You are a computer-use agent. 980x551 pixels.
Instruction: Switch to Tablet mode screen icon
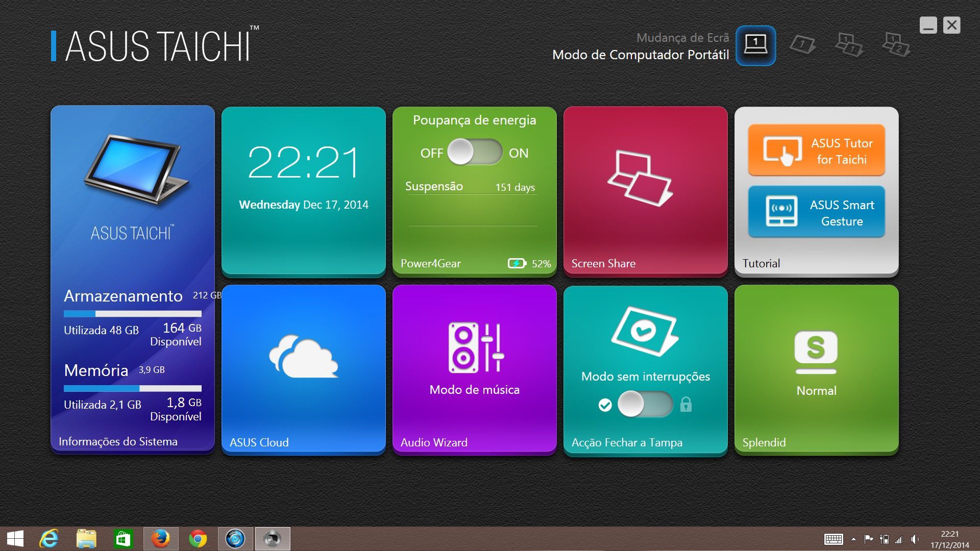pos(802,45)
